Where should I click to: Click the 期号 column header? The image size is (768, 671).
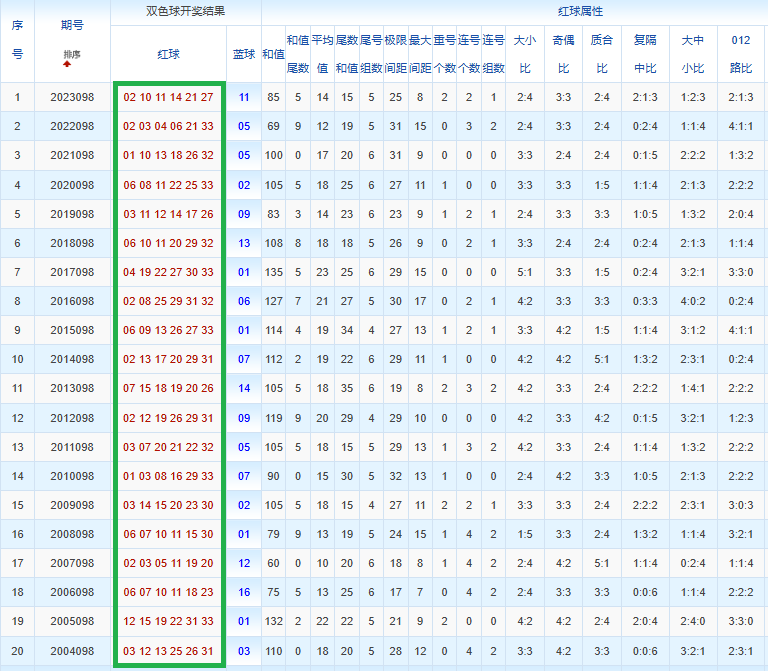pos(72,25)
